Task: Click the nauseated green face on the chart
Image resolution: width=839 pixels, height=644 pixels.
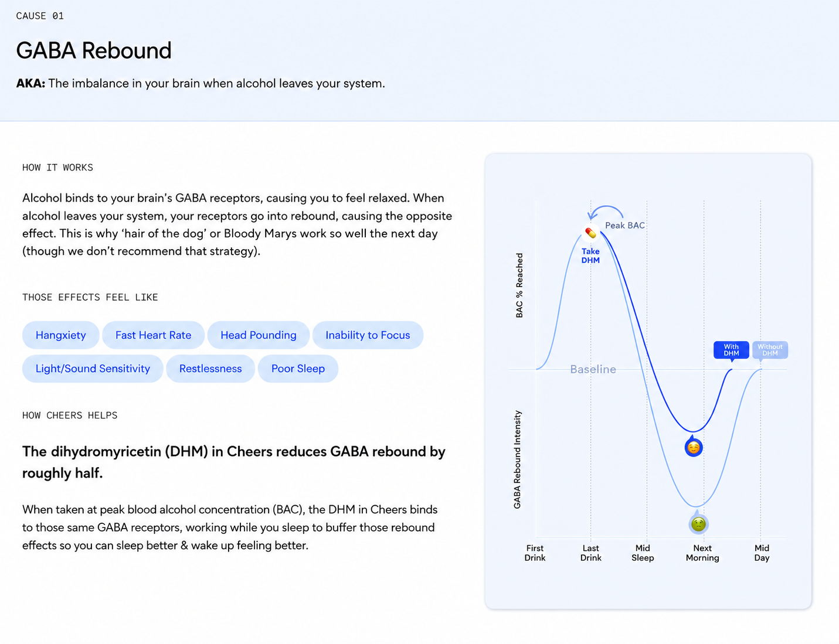Action: pyautogui.click(x=698, y=524)
